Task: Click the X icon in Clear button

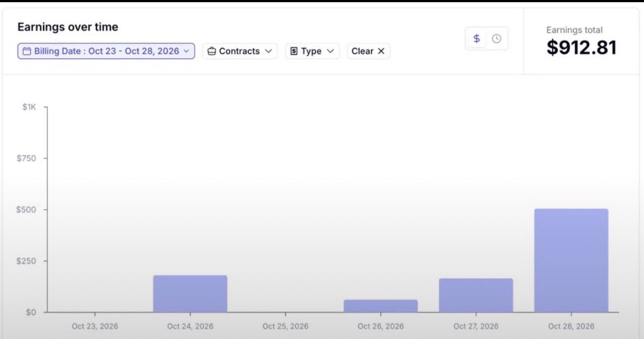Action: (x=381, y=51)
